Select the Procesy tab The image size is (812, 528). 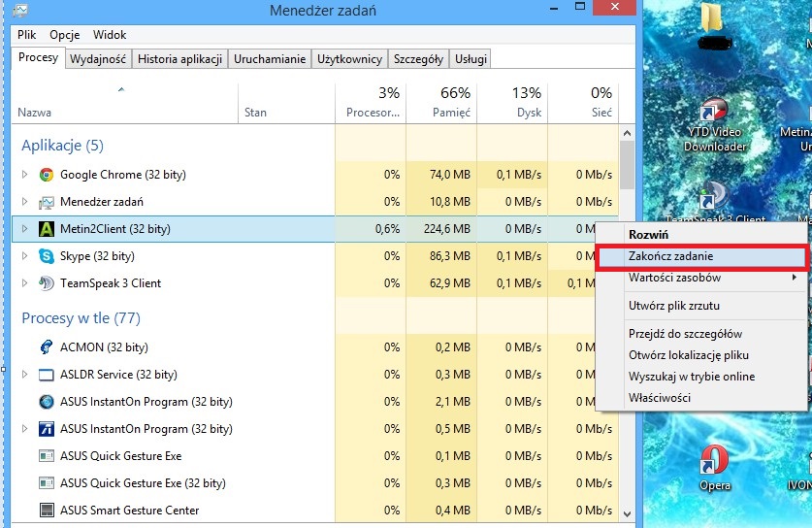pyautogui.click(x=39, y=57)
